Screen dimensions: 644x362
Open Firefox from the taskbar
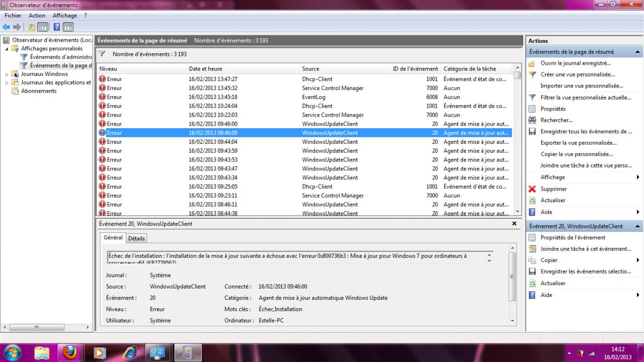(69, 352)
